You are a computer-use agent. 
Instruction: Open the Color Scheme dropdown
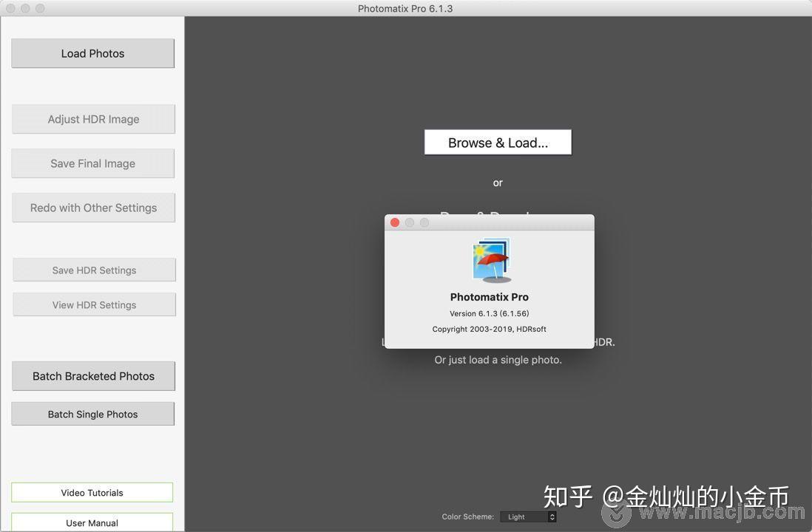tap(525, 516)
